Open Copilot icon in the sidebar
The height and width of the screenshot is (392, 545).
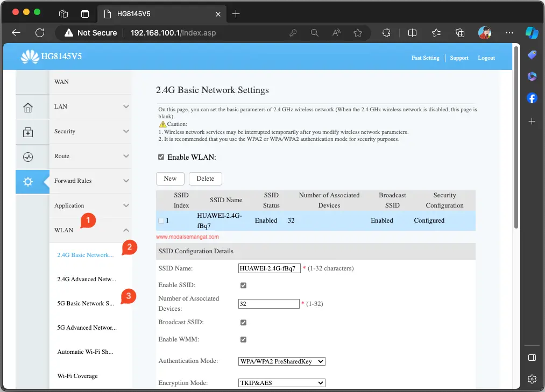(532, 33)
